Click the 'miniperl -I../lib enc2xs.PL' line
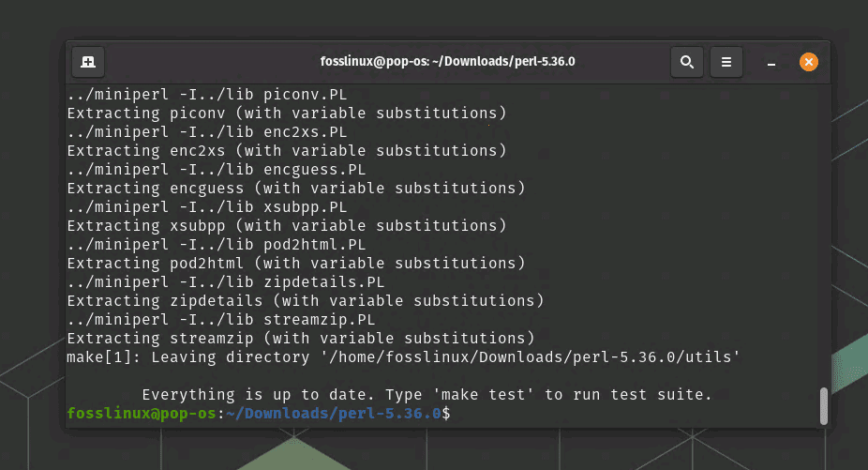 207,132
